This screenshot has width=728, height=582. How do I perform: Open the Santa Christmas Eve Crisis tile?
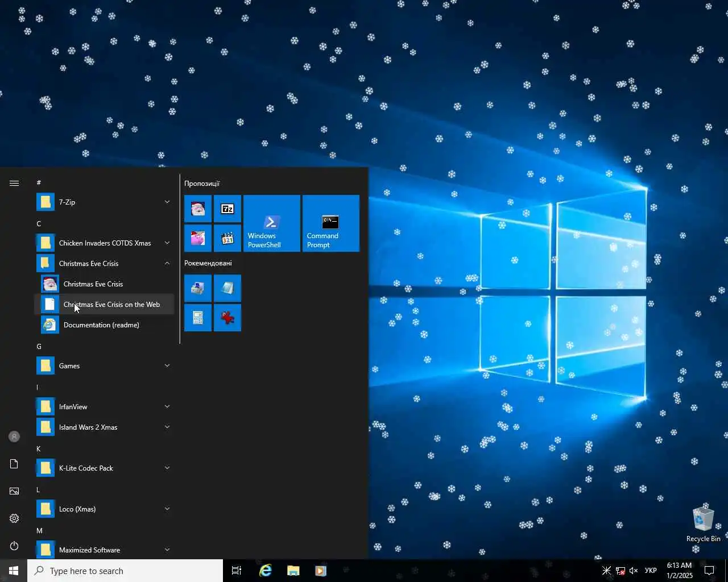tap(198, 209)
